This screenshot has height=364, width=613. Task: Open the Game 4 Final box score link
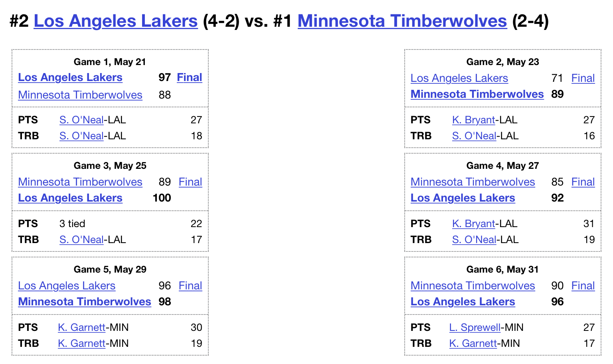(583, 182)
